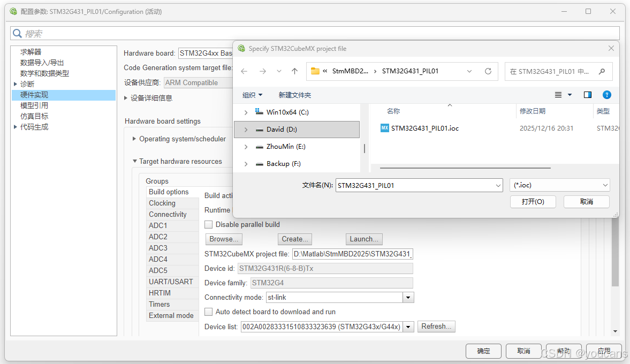Expand the Backup (F:) drive node
The image size is (630, 364).
pyautogui.click(x=246, y=164)
